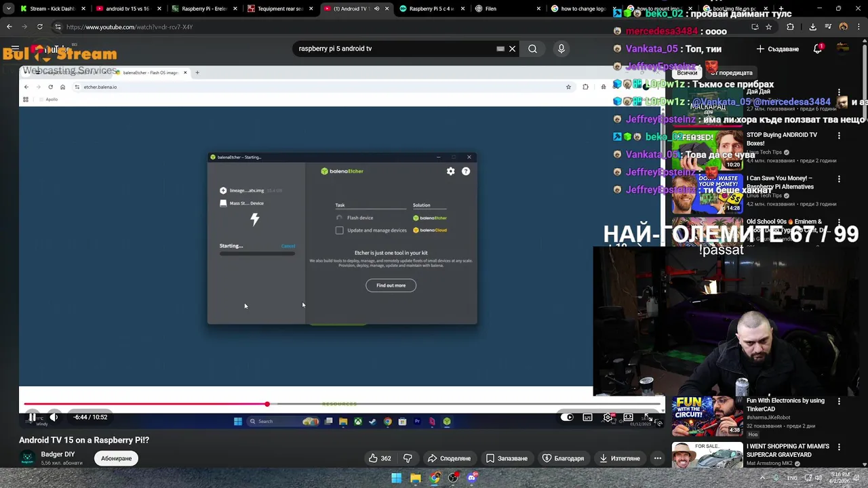
Task: Select the От поредицата filter chip
Action: point(732,73)
